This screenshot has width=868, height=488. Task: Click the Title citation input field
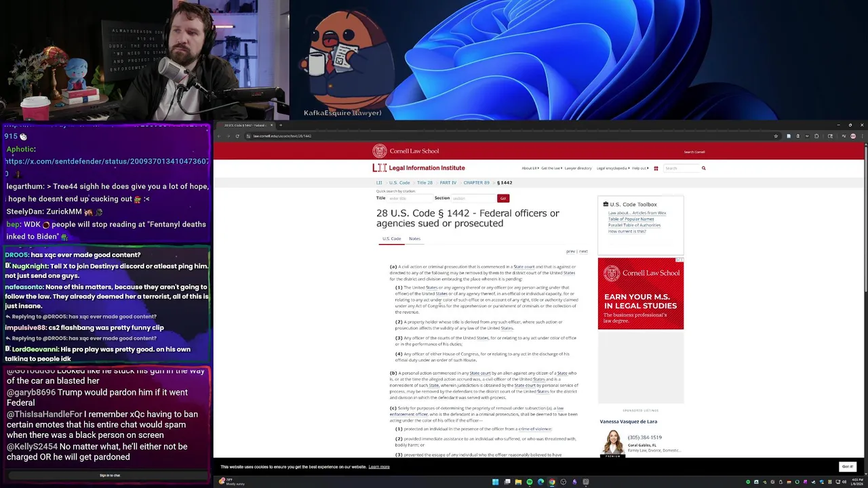(409, 198)
